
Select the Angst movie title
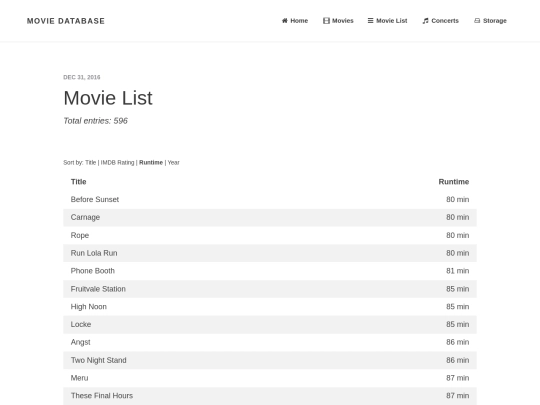coord(81,342)
